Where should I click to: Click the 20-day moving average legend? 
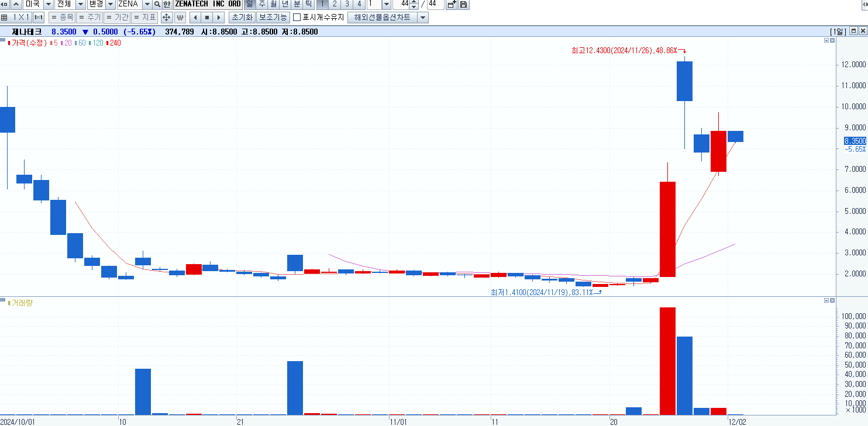click(66, 43)
